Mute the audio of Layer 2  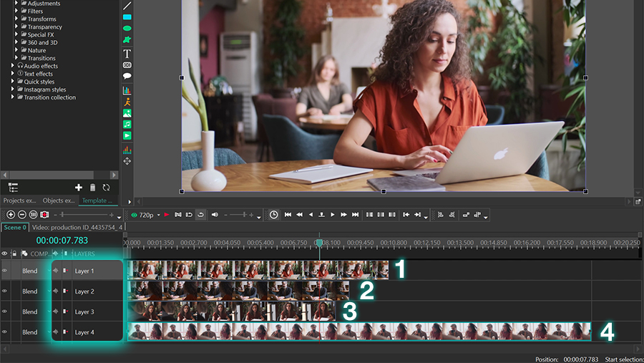click(x=56, y=291)
